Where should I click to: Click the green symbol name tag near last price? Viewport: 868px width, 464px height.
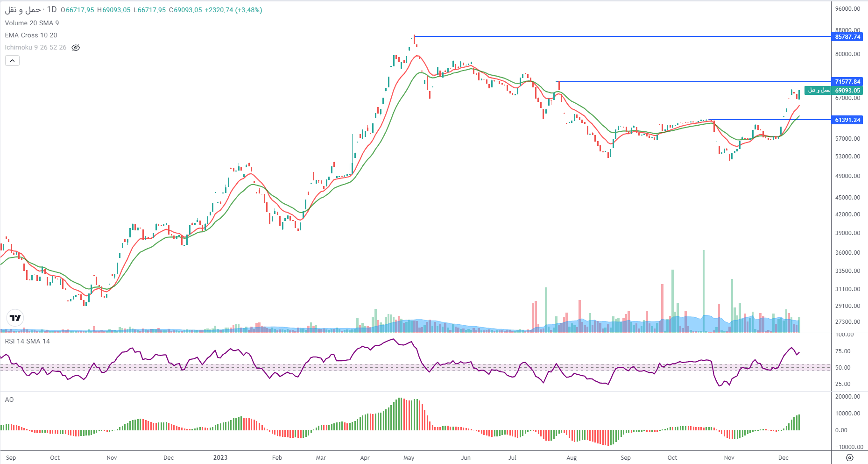click(818, 91)
